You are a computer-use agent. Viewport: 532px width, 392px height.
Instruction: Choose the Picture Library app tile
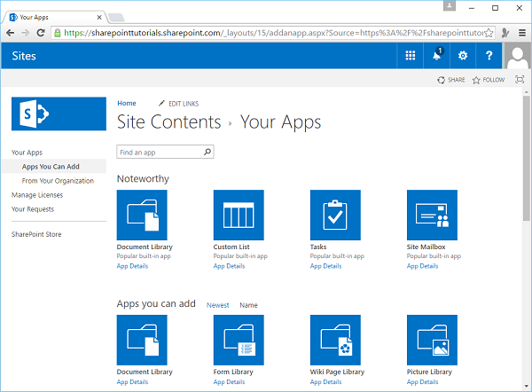[x=432, y=340]
